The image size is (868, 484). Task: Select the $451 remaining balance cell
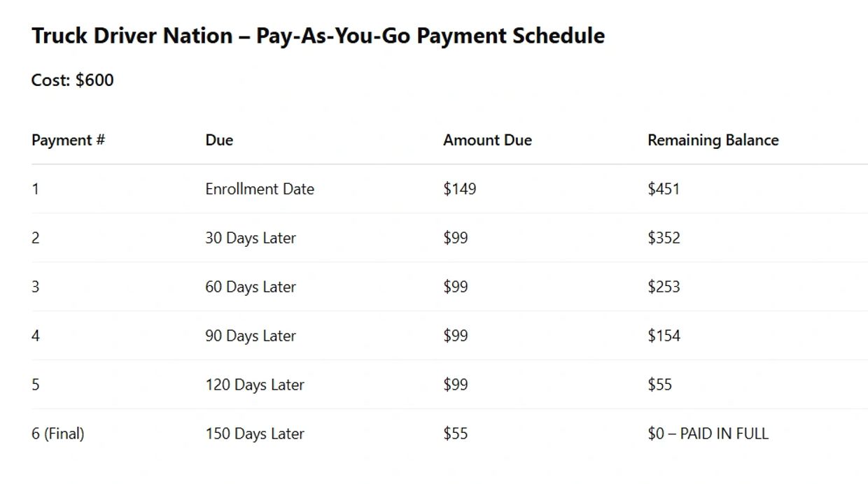pyautogui.click(x=663, y=189)
